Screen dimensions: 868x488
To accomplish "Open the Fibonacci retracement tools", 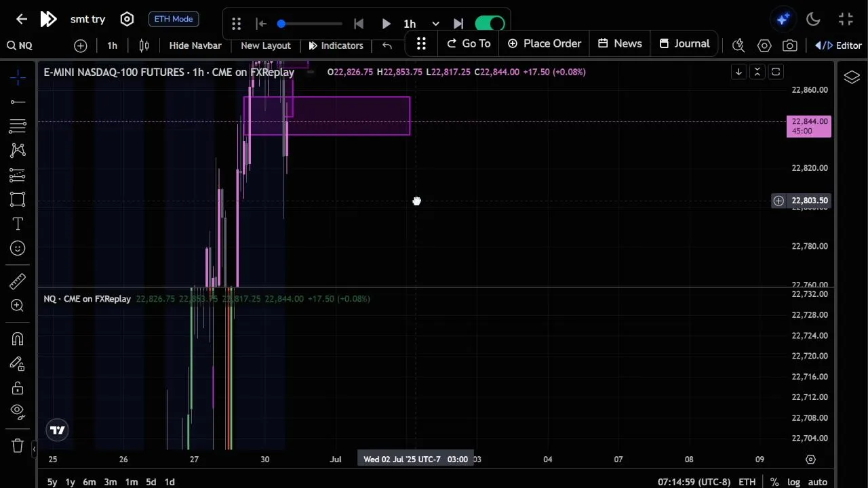I will click(x=18, y=126).
